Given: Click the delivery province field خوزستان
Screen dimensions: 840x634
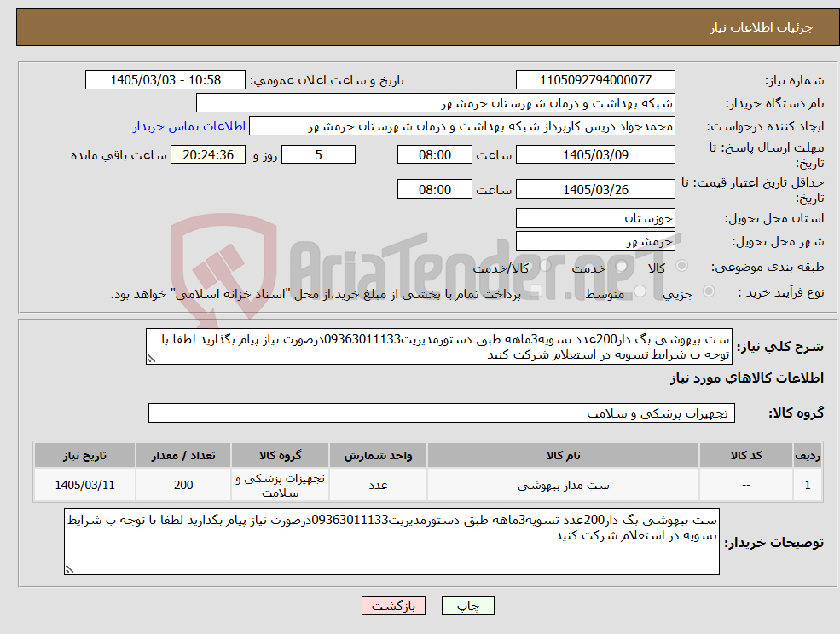Looking at the screenshot, I should [595, 218].
